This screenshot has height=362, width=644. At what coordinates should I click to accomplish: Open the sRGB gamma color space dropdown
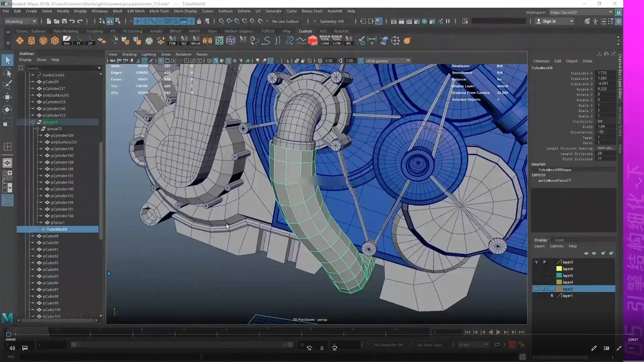[408, 61]
